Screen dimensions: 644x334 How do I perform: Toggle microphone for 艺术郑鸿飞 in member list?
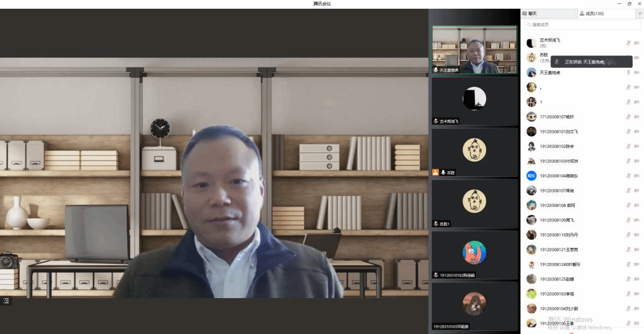point(628,43)
